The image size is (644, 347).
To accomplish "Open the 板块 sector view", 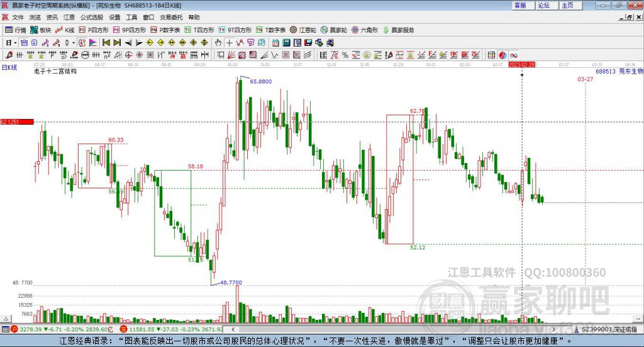I will [41, 30].
